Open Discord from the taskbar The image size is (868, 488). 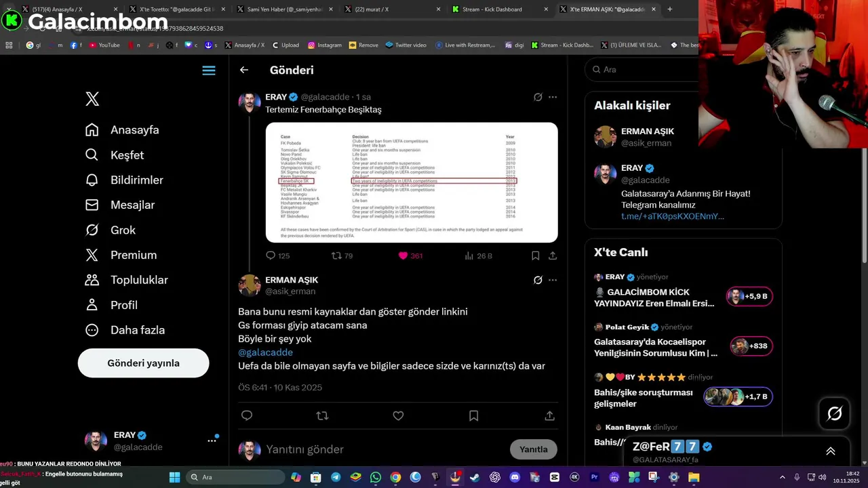[x=515, y=477]
